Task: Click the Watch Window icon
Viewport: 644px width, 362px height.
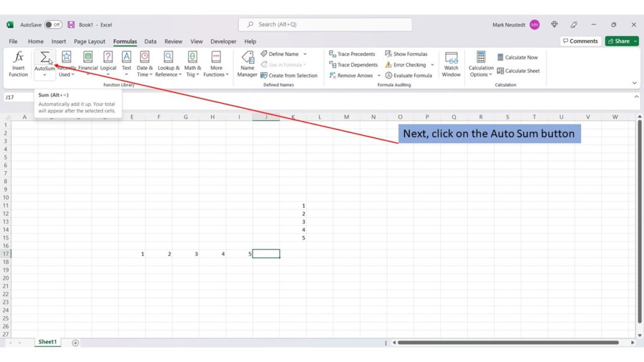Action: point(451,63)
